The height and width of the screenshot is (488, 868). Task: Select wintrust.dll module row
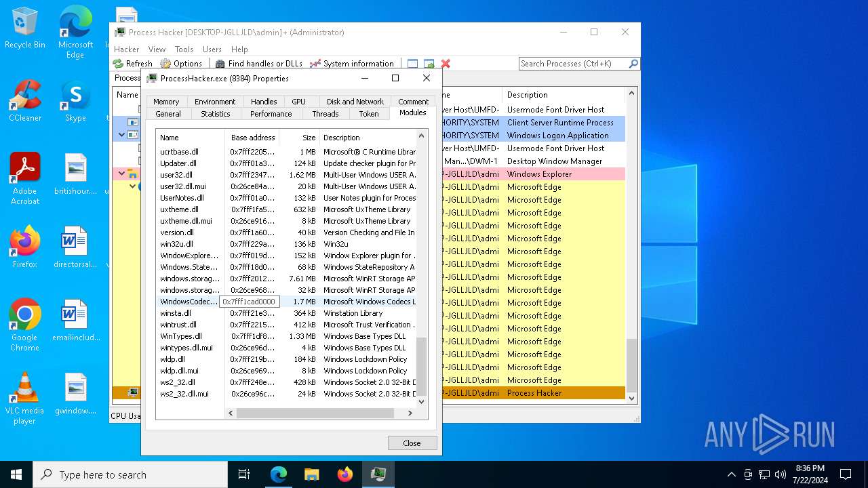click(286, 325)
